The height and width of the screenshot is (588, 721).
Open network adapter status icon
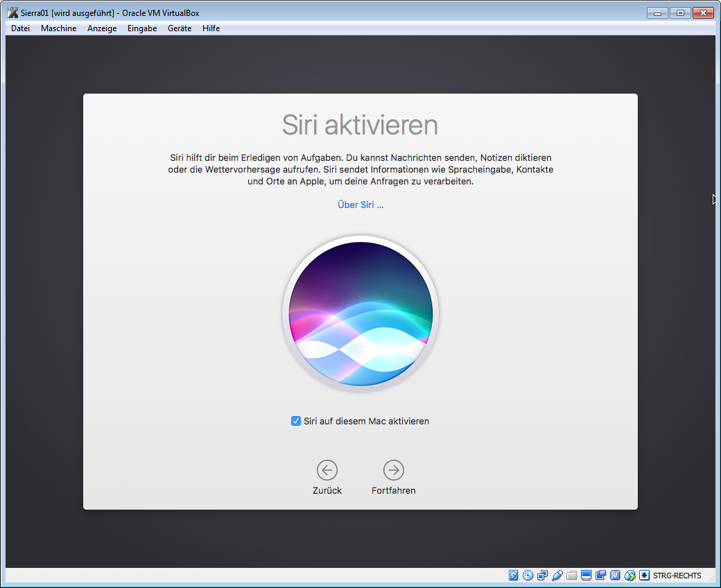click(543, 576)
